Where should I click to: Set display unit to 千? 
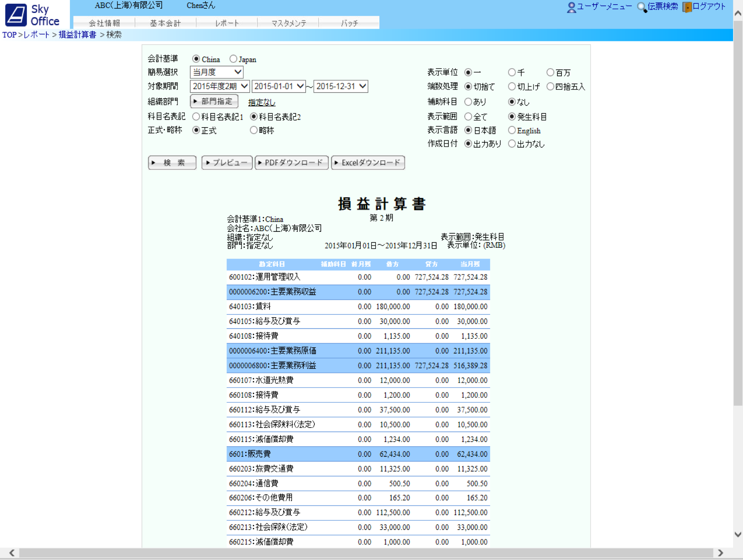[512, 72]
